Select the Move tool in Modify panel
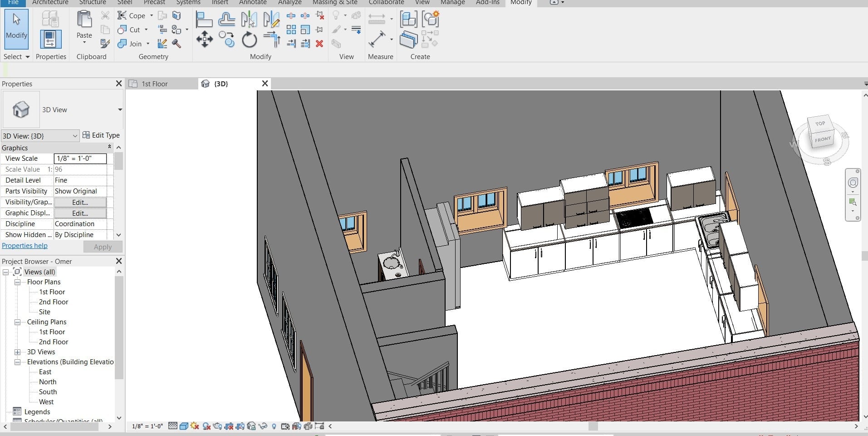This screenshot has width=868, height=436. point(205,40)
